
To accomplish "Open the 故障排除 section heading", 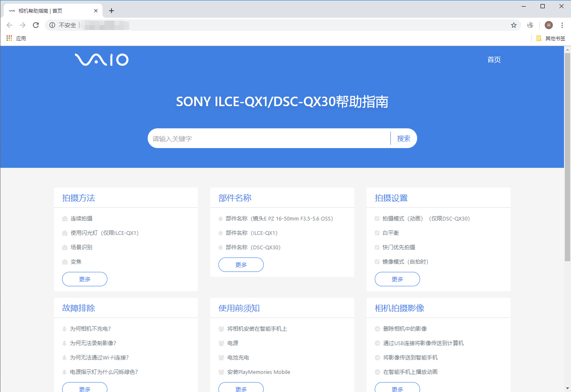I will pos(79,308).
